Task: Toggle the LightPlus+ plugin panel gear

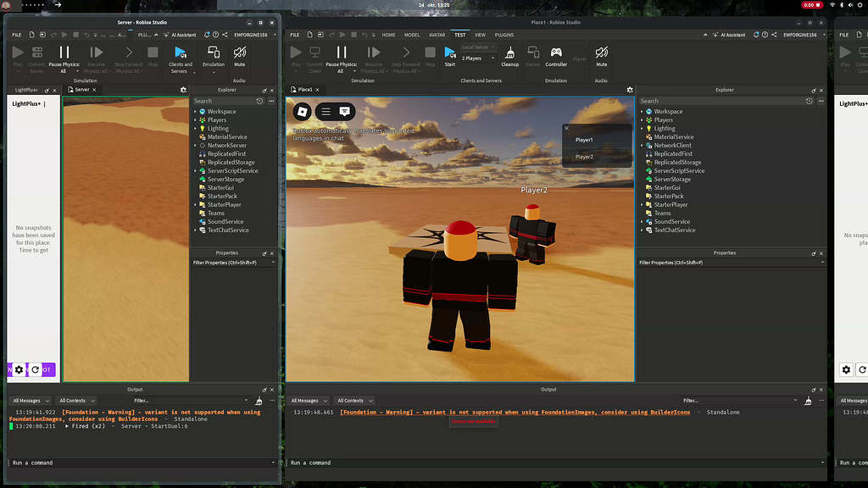Action: (19, 369)
